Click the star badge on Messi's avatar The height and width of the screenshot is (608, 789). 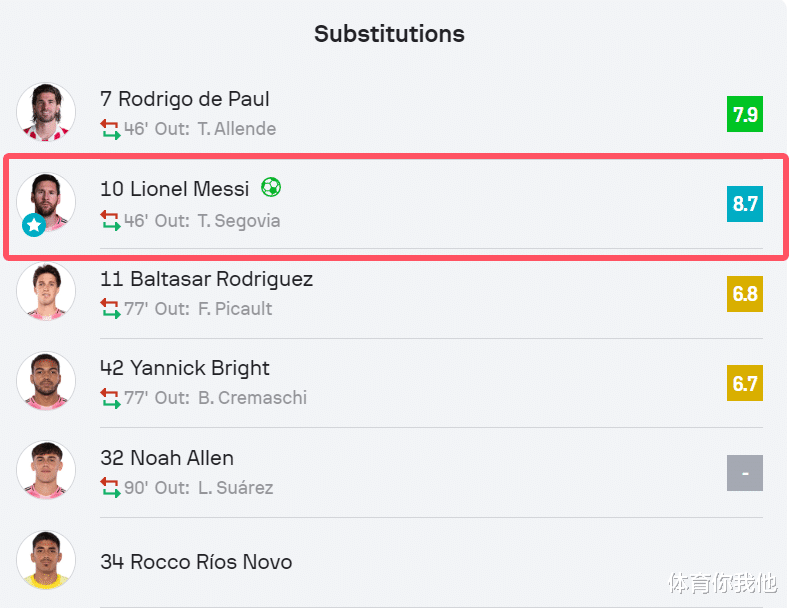point(34,225)
